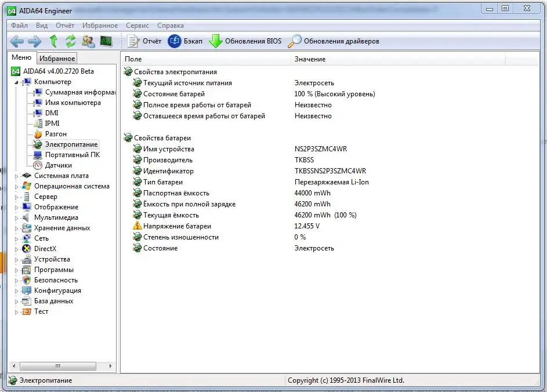Viewport: 547px width, 392px height.
Task: Click the Поле column header
Action: [x=206, y=59]
